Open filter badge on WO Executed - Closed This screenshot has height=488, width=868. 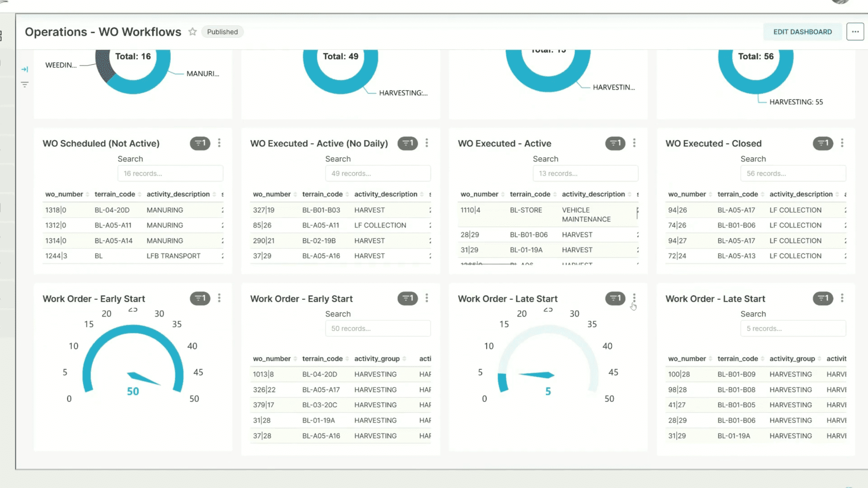point(823,143)
